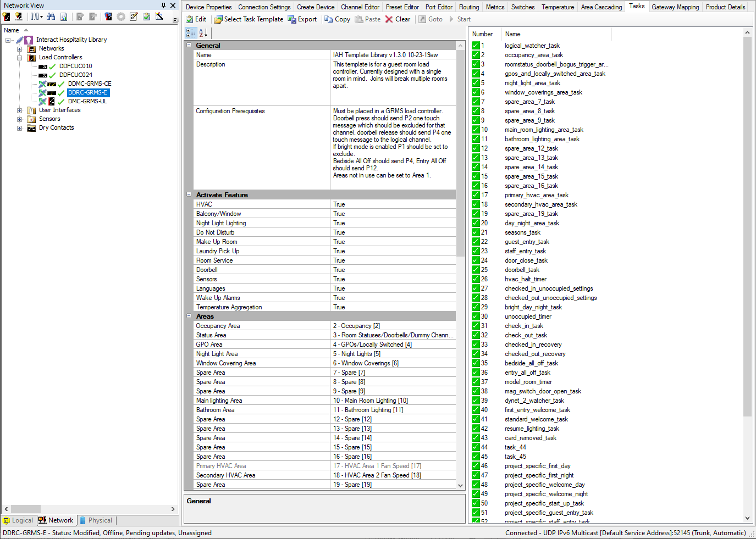
Task: Open the Channel Editor tab
Action: (360, 7)
